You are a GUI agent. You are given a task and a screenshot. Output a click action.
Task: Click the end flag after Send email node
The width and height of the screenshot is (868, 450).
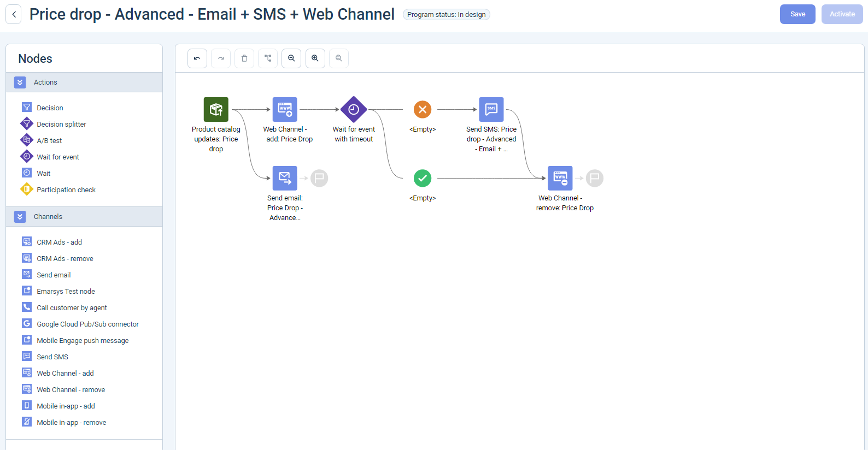click(319, 178)
